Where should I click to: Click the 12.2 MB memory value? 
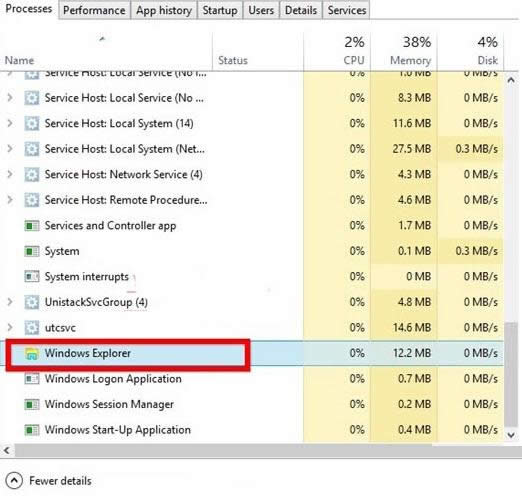pos(412,353)
